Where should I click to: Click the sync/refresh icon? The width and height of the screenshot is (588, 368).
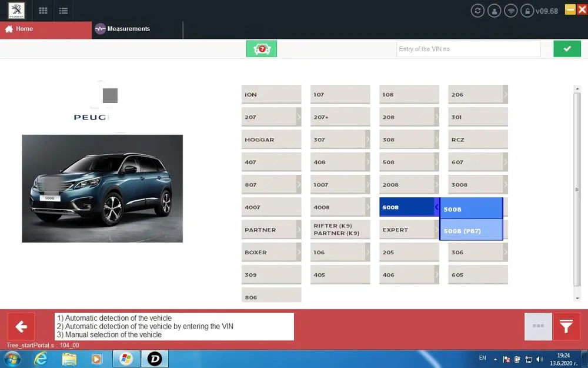[477, 10]
